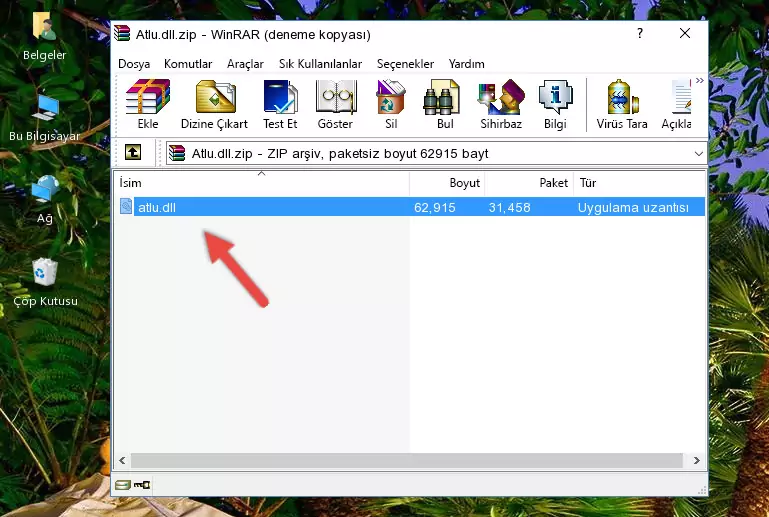This screenshot has width=769, height=517.
Task: Expand the archive path dropdown
Action: point(698,154)
